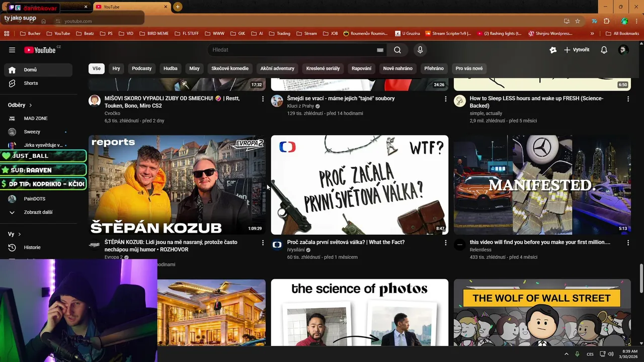Open Šmejdi se vrací video title

pyautogui.click(x=341, y=99)
